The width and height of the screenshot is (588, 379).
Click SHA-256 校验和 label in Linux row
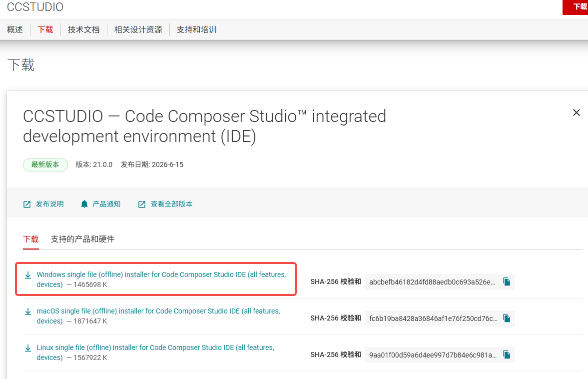336,354
